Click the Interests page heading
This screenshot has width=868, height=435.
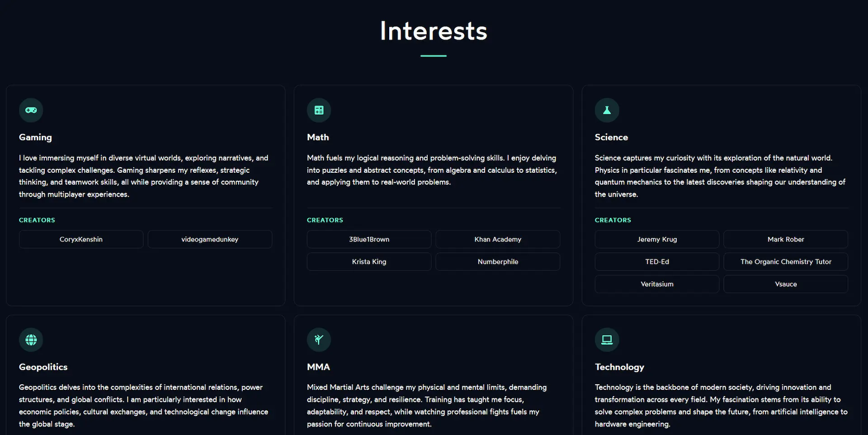point(433,30)
